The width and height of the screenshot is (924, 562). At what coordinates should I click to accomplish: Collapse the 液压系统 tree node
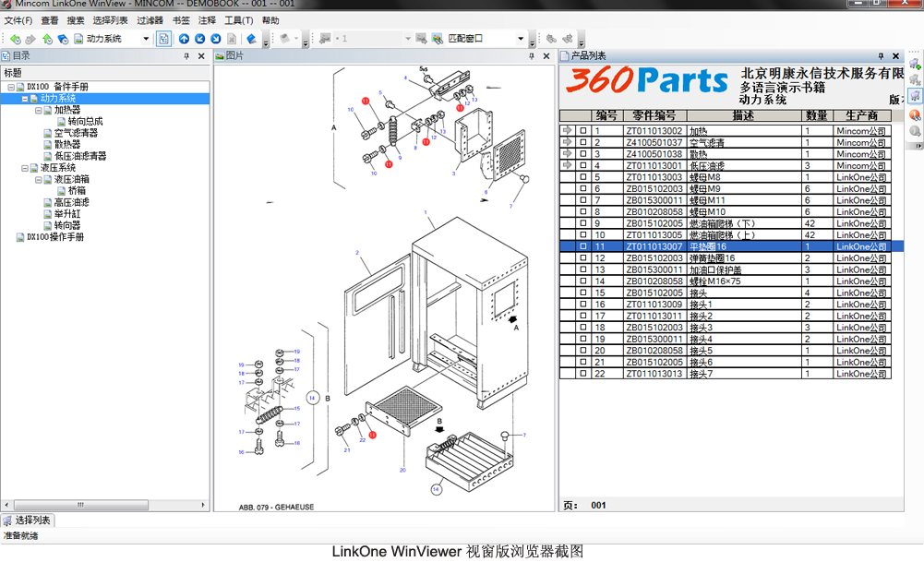(25, 168)
